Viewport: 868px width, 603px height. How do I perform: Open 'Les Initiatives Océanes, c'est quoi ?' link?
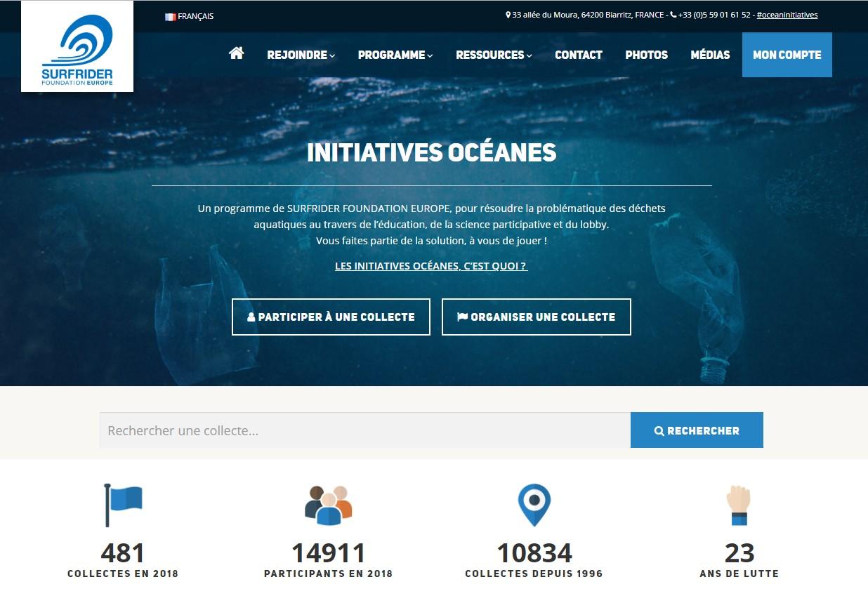click(431, 266)
